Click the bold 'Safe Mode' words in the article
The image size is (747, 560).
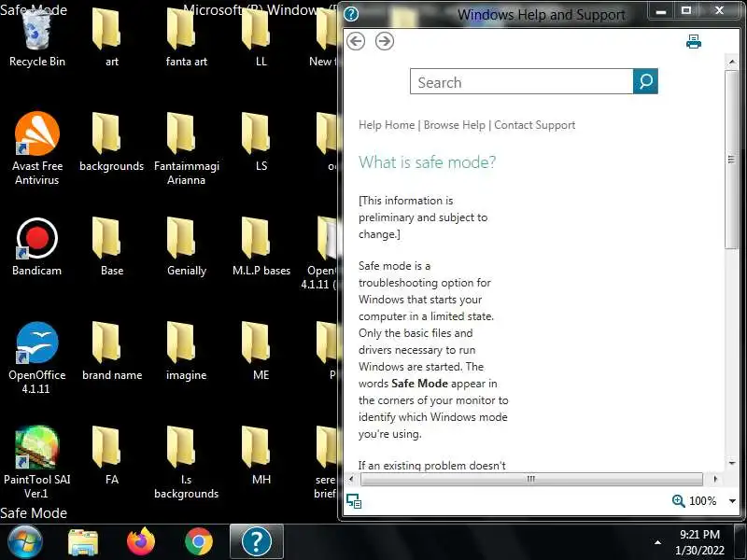coord(419,384)
